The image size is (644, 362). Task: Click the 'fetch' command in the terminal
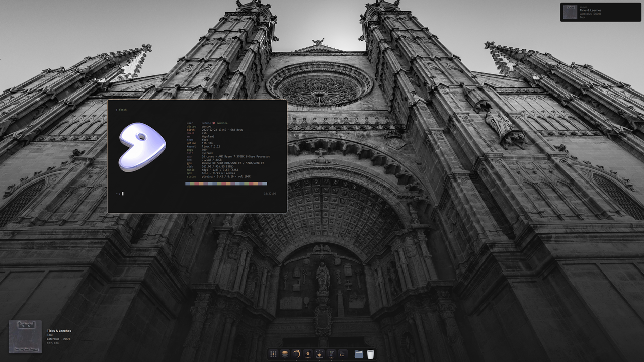pyautogui.click(x=123, y=110)
